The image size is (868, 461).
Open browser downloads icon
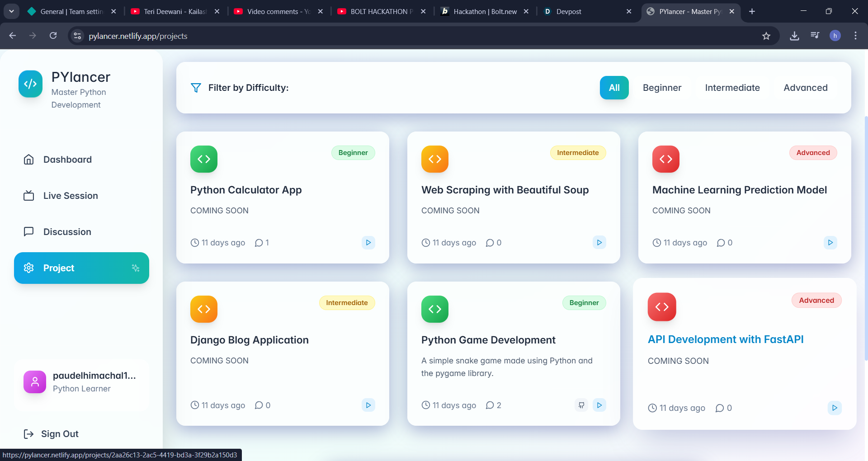point(794,36)
